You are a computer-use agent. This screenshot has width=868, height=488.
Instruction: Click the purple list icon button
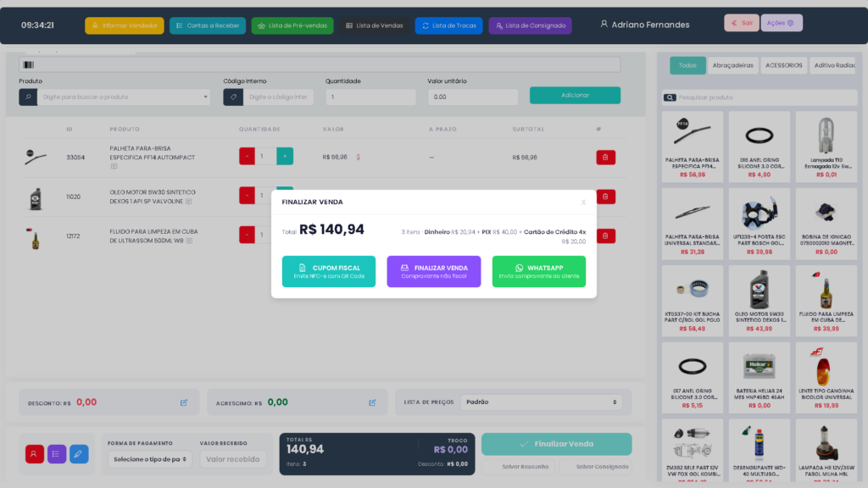[57, 454]
